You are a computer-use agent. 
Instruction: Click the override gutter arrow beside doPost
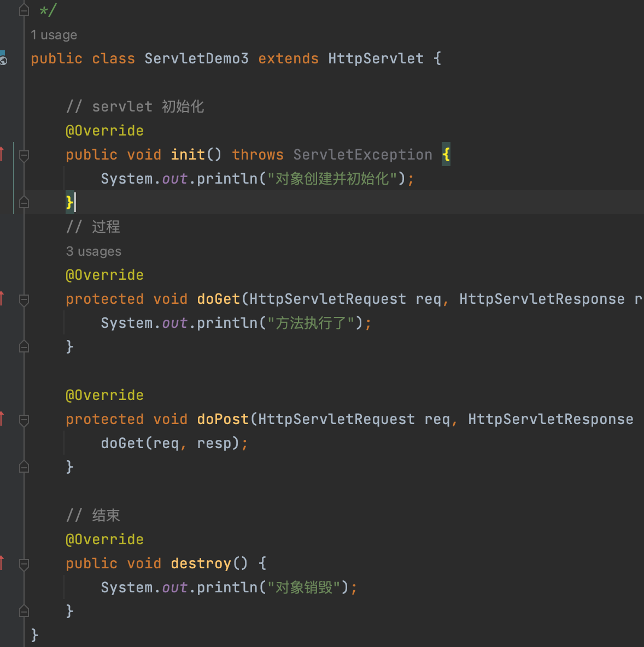2,419
